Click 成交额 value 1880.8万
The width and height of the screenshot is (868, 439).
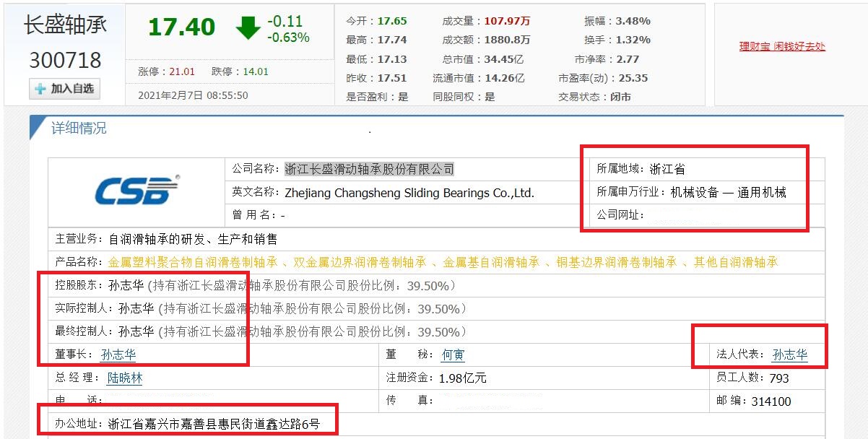[x=507, y=40]
